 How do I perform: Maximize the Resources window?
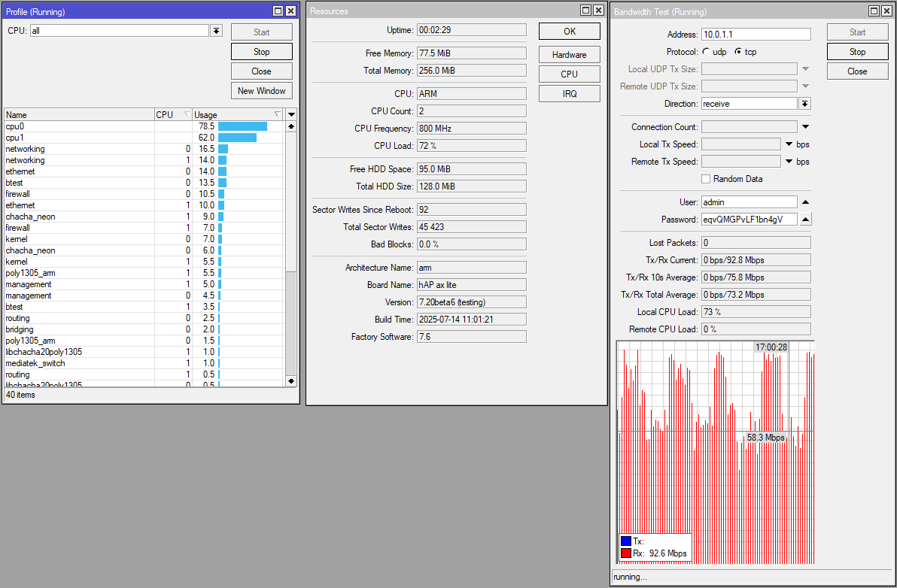click(585, 11)
